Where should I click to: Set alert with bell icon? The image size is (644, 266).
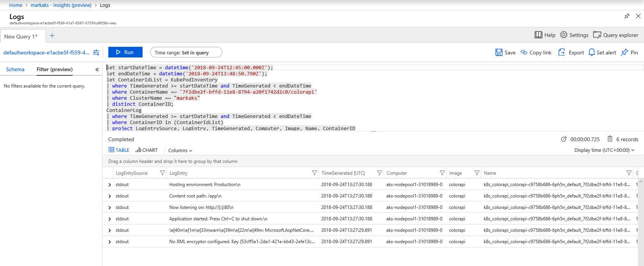pyautogui.click(x=602, y=53)
